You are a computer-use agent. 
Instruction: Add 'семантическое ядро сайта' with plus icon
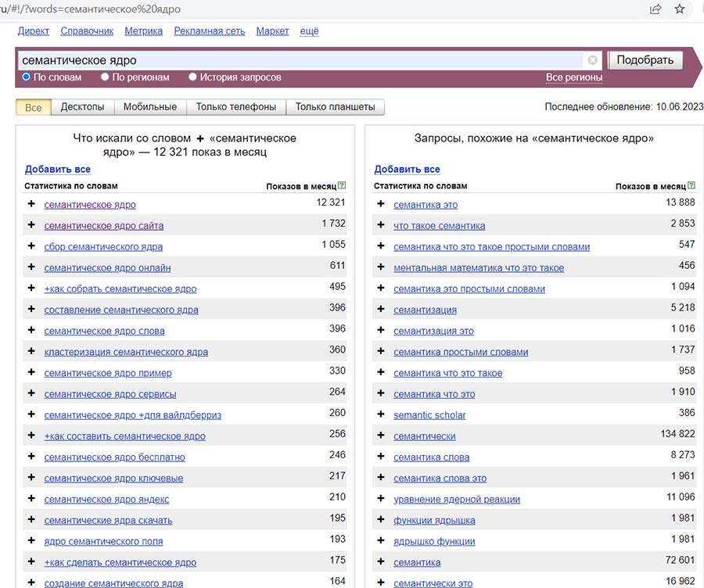tap(31, 225)
